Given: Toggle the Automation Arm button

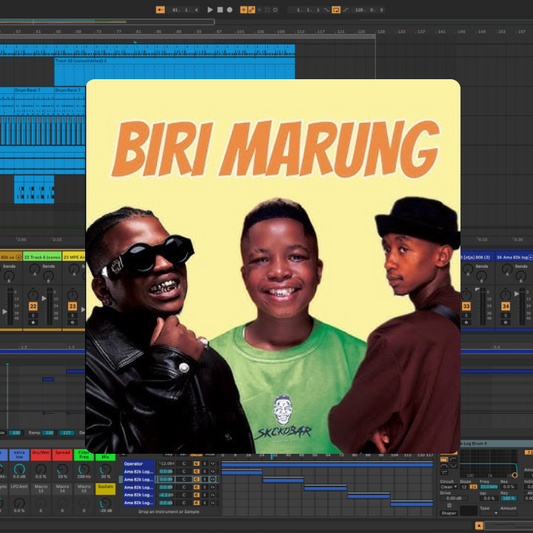Looking at the screenshot, I should click(251, 10).
